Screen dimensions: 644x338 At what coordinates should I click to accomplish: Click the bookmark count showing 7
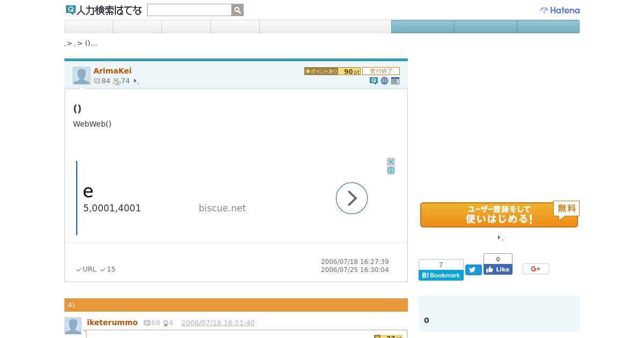[441, 265]
